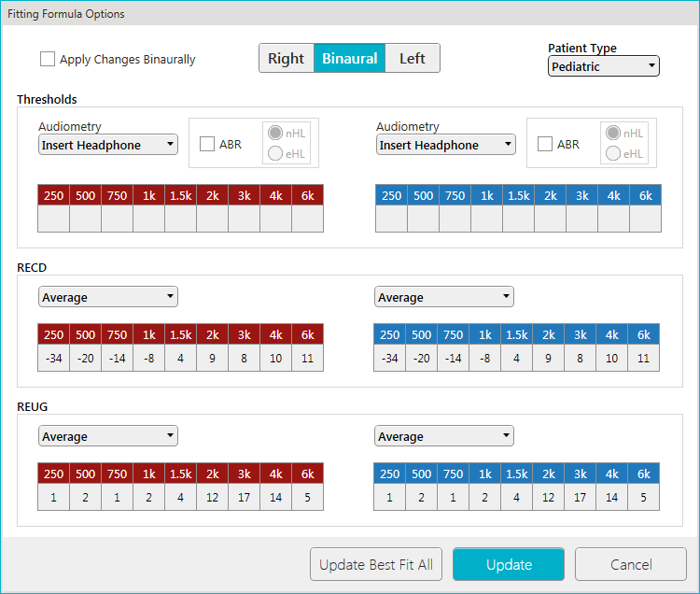The height and width of the screenshot is (594, 700).
Task: Click left ear threshold field under 3k
Action: [582, 219]
